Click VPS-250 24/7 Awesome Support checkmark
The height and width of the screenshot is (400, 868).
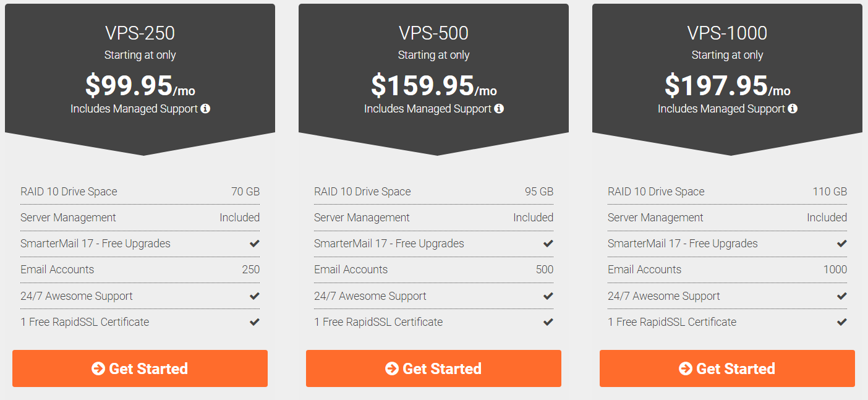(254, 296)
